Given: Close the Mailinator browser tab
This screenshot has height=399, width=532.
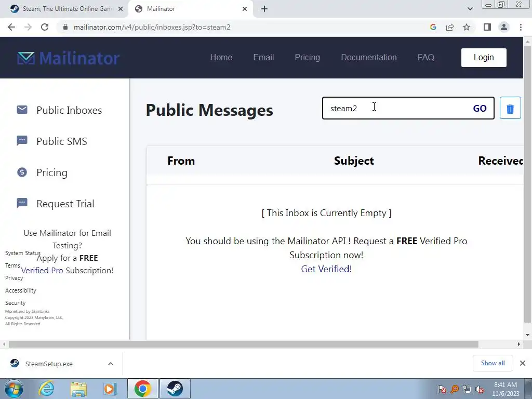Looking at the screenshot, I should 245,9.
